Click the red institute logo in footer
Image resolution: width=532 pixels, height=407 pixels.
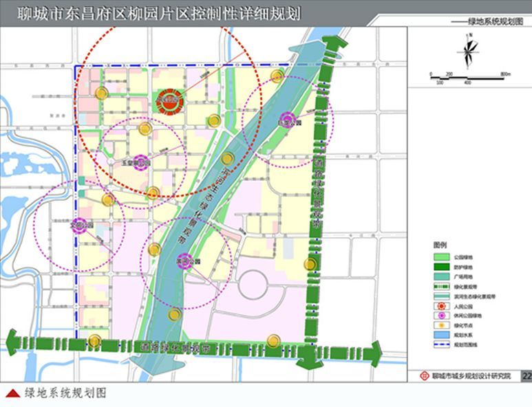point(424,376)
